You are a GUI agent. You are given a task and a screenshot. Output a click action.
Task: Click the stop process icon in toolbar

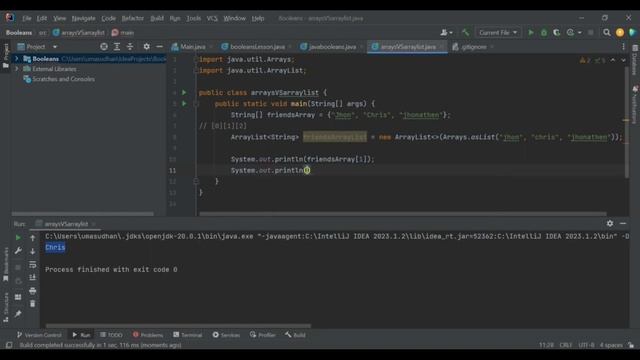[591, 32]
